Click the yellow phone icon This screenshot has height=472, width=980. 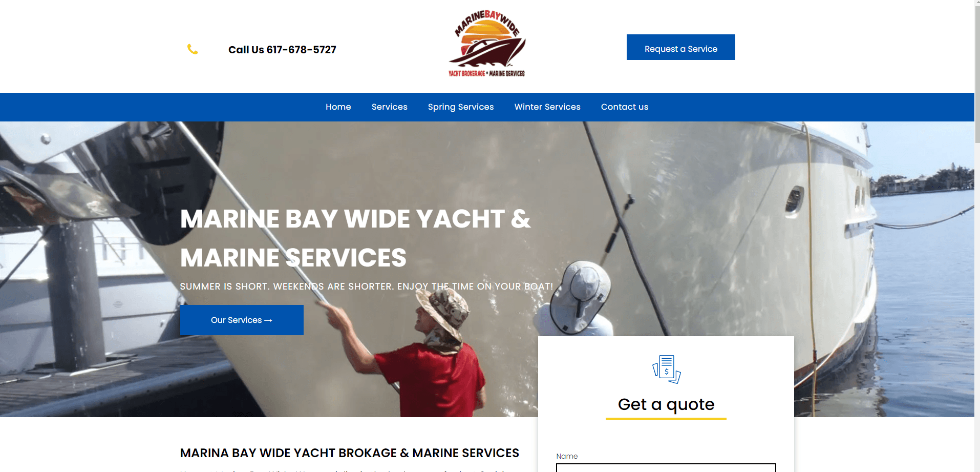point(193,49)
